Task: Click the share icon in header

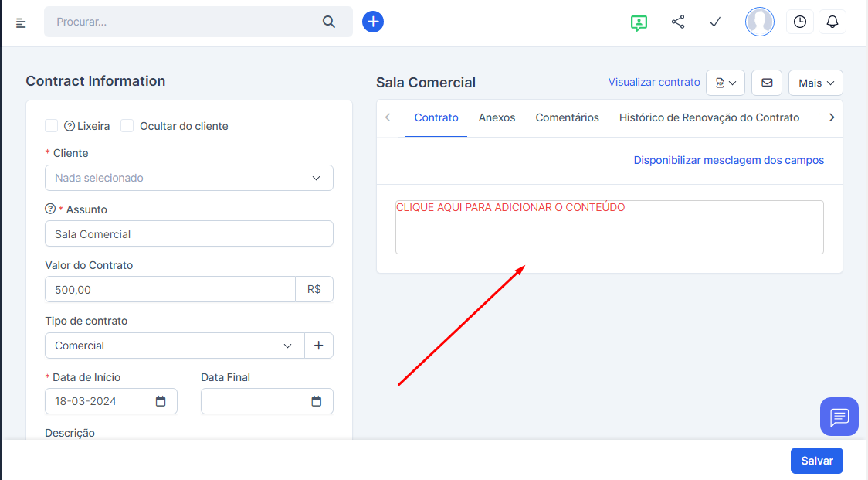Action: click(678, 22)
